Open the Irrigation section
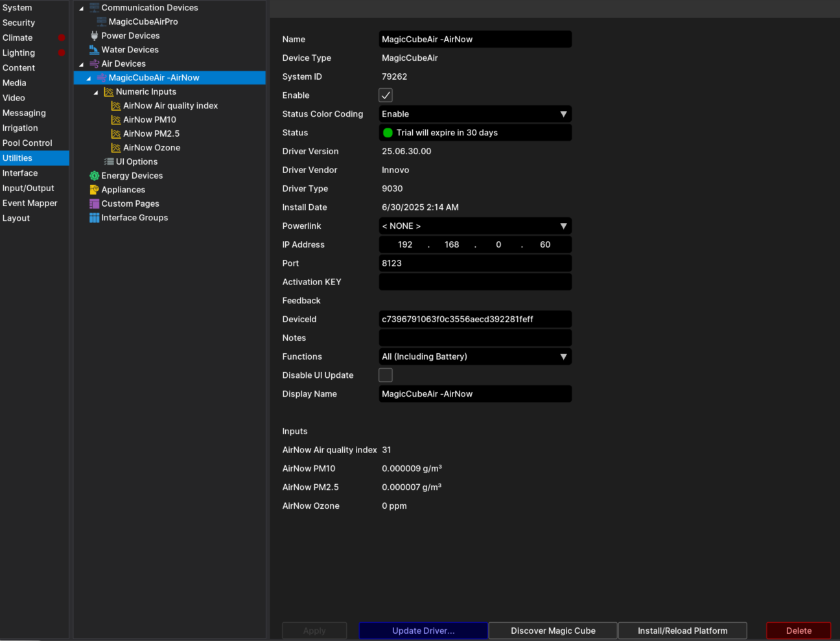Viewport: 840px width, 641px height. 34,128
